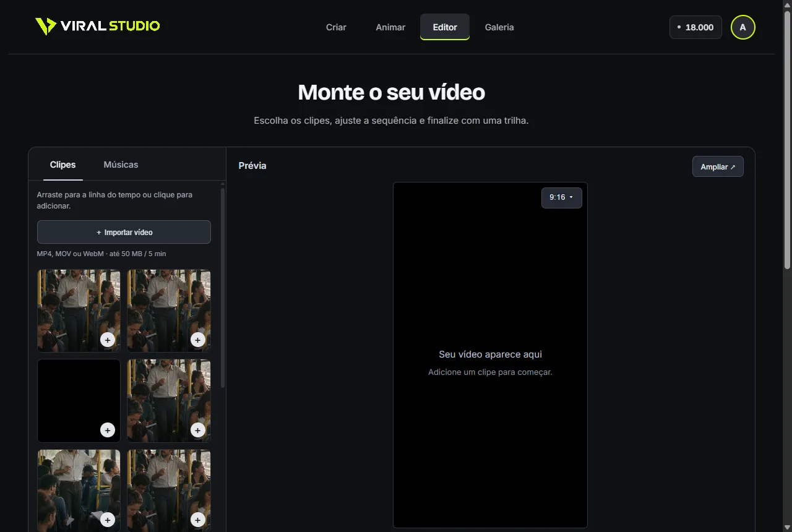
Task: Select the first bus clip thumbnail
Action: pyautogui.click(x=79, y=311)
